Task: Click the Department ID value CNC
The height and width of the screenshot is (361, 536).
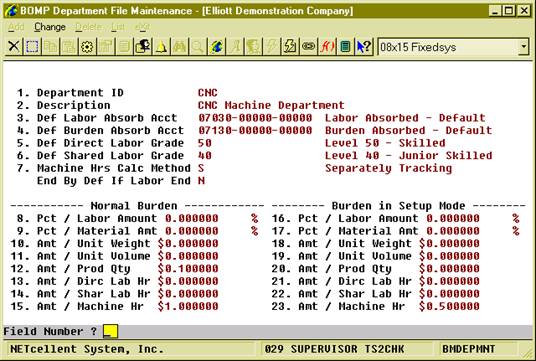Action: (x=207, y=93)
